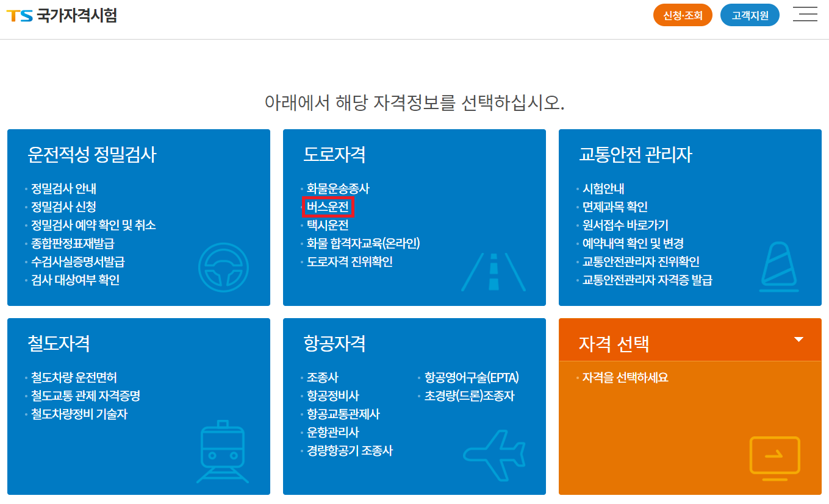
Task: Open 예약내역 확인 및 변경
Action: tap(633, 244)
